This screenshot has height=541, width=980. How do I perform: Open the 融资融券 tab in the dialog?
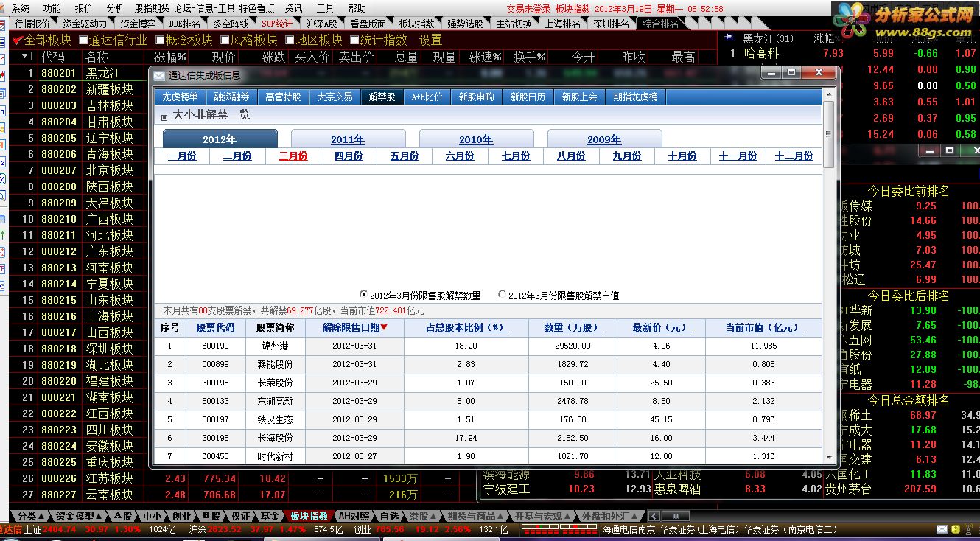232,97
